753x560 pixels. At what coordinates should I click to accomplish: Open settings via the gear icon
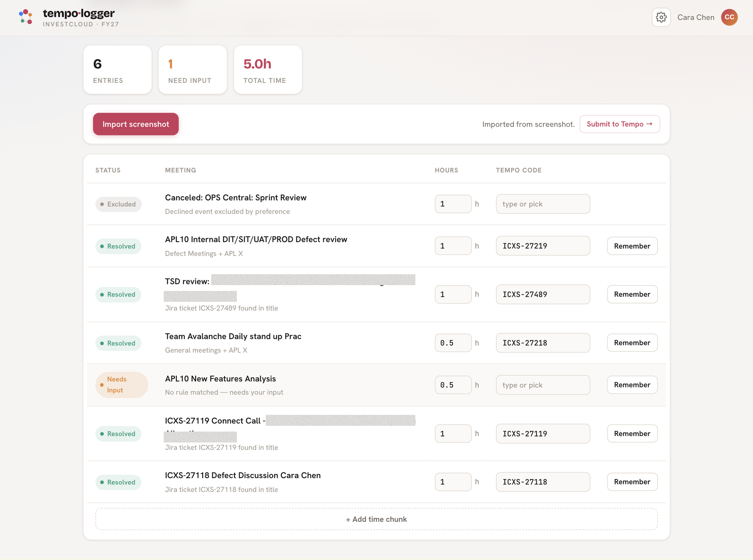pos(661,17)
